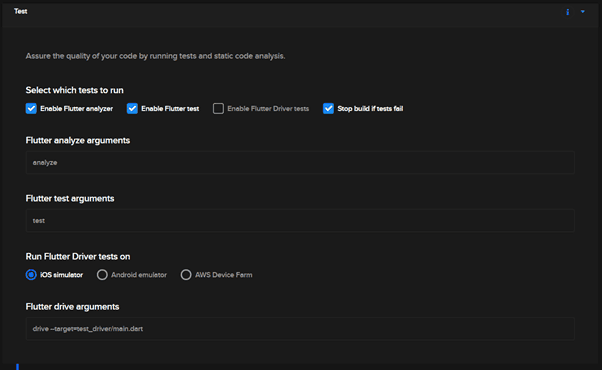Image resolution: width=602 pixels, height=370 pixels.
Task: Click 'Assure the quality of your code' description
Action: 155,56
